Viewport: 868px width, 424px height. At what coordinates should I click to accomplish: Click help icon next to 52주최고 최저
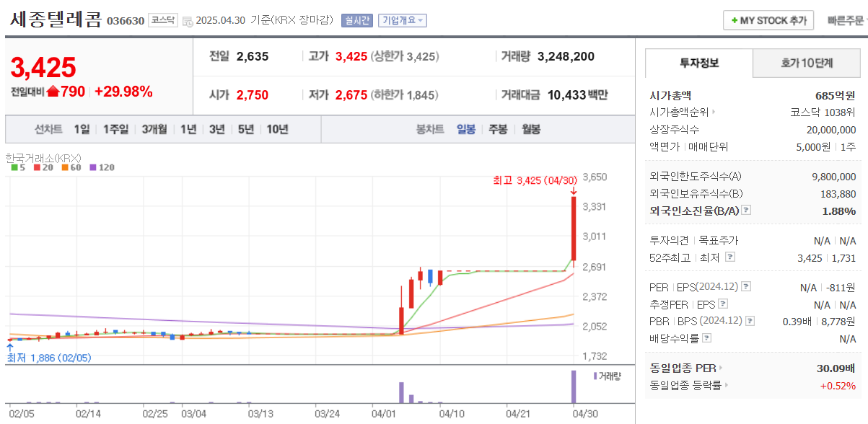(x=730, y=257)
